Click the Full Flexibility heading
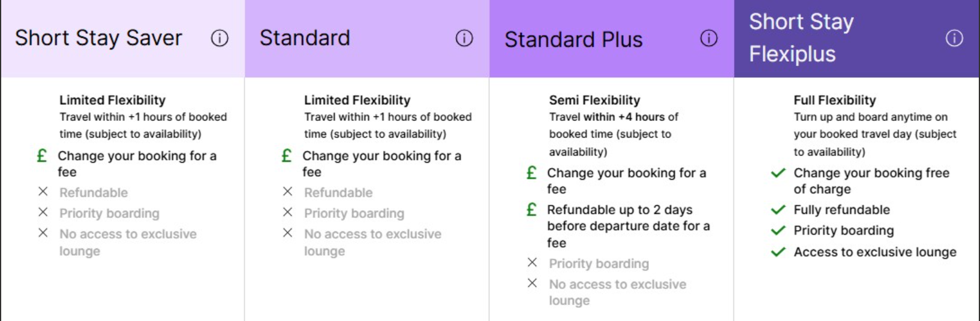Screen dimensions: 980x321 coord(834,100)
